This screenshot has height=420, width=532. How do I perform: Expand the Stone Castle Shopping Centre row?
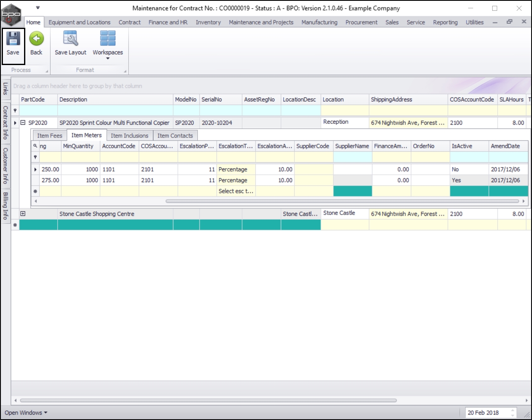(23, 214)
